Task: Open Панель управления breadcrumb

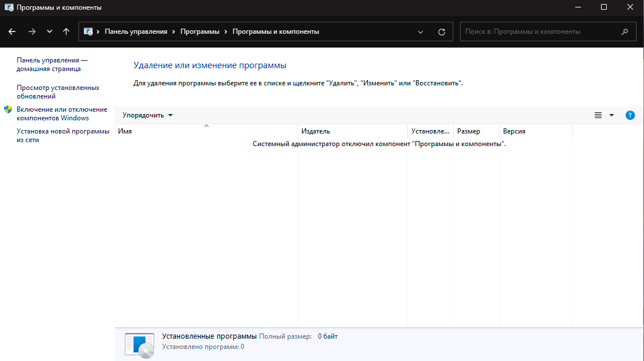Action: pyautogui.click(x=136, y=32)
